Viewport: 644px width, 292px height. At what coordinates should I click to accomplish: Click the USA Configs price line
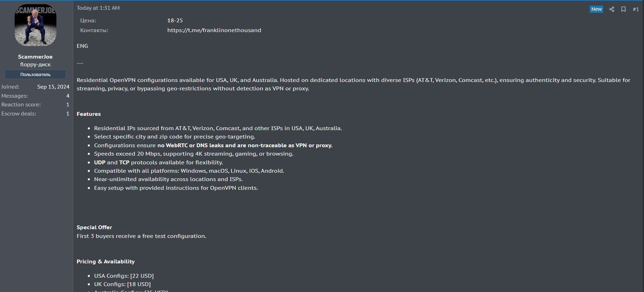tap(124, 276)
